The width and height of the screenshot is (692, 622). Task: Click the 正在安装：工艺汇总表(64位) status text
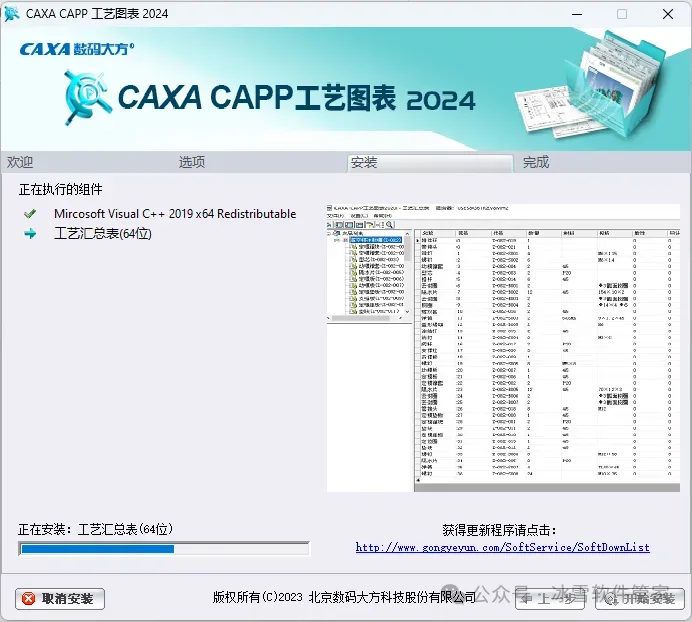point(95,529)
